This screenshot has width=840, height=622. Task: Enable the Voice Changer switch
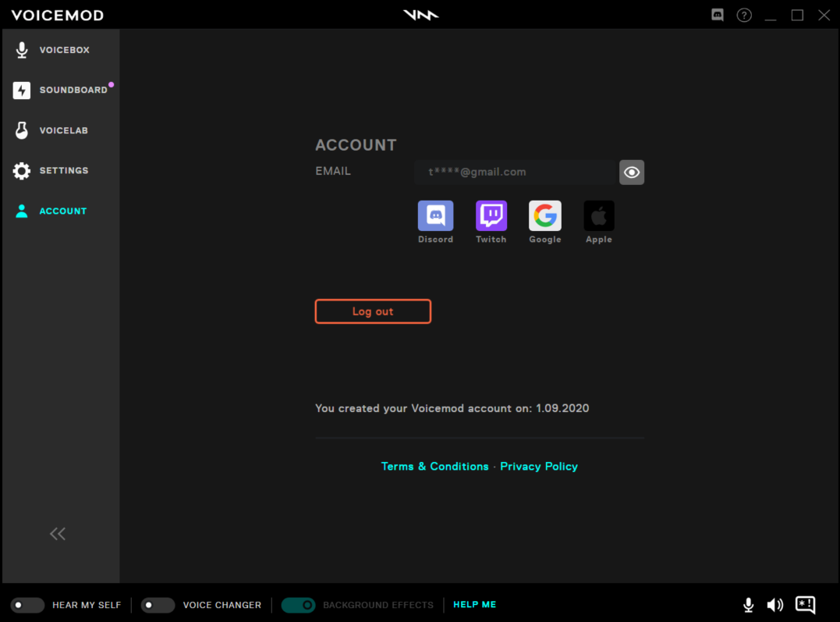click(x=158, y=605)
